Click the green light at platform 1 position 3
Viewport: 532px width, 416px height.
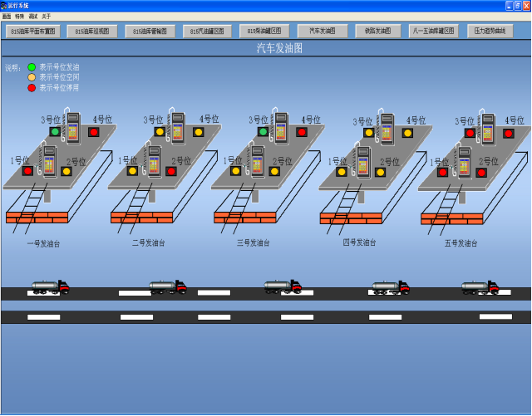tap(55, 132)
